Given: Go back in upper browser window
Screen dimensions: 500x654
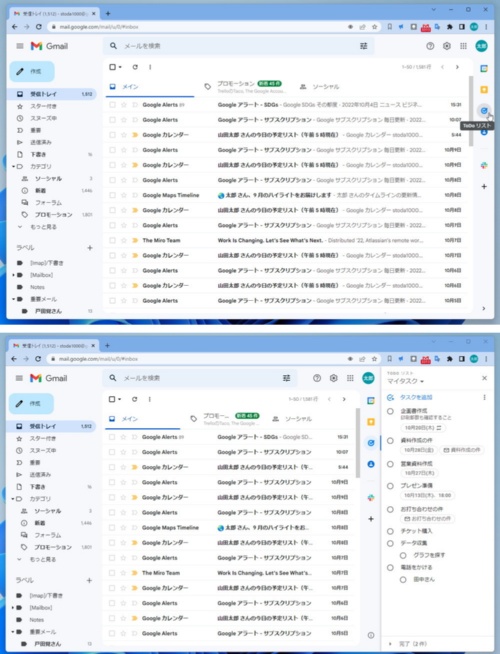Looking at the screenshot, I should coord(15,27).
